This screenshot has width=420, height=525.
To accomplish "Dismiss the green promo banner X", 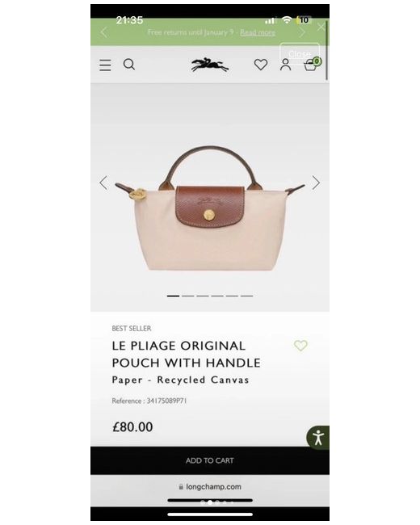I will coord(321,27).
